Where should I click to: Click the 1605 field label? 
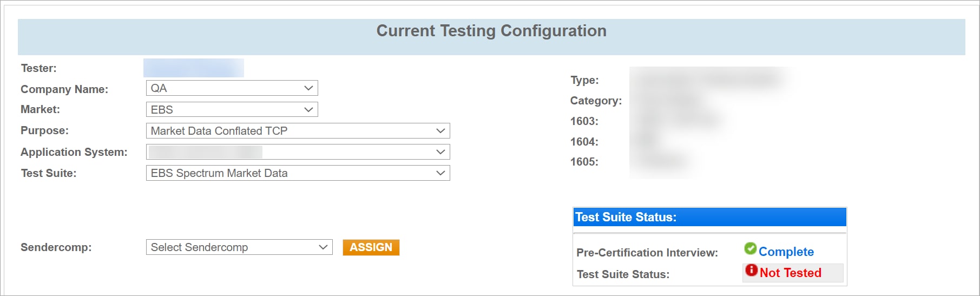[x=584, y=162]
